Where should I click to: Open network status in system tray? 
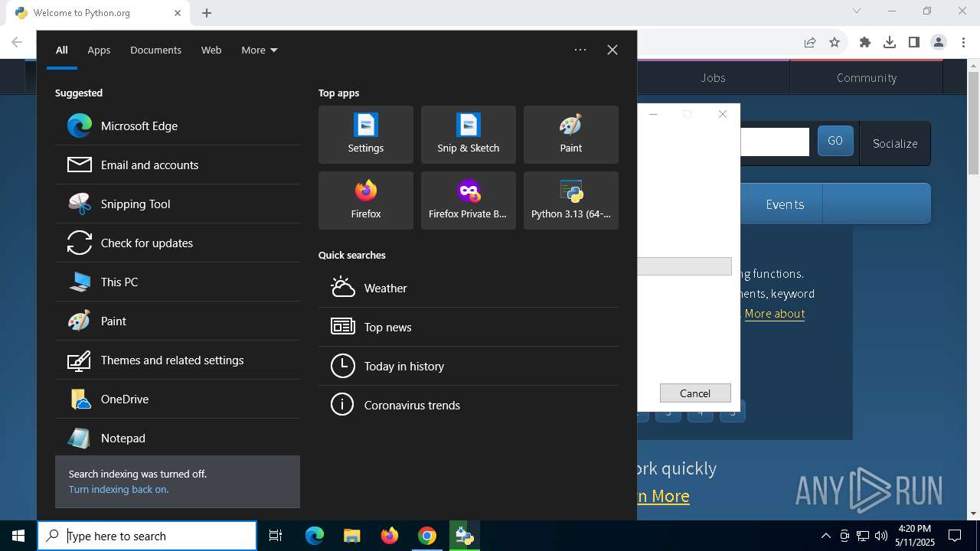coord(863,536)
